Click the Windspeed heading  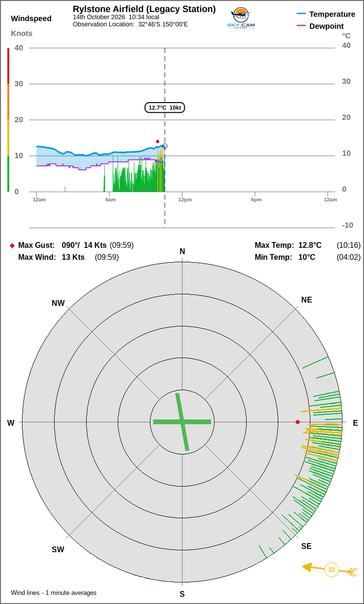point(31,19)
